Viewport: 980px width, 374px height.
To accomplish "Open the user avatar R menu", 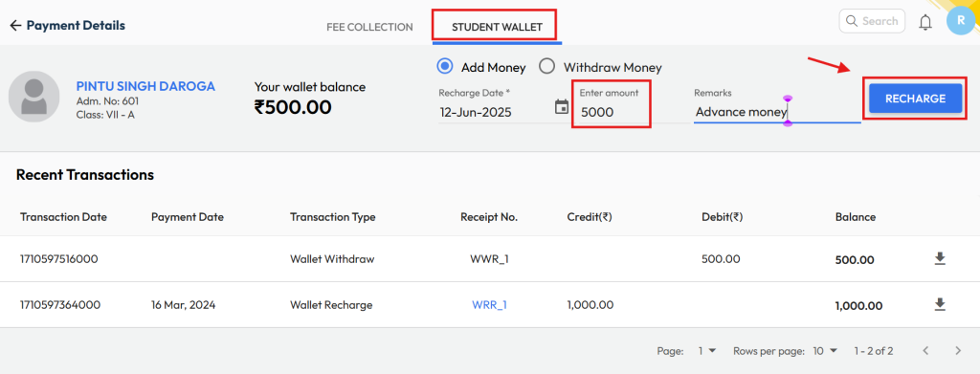I will 961,20.
